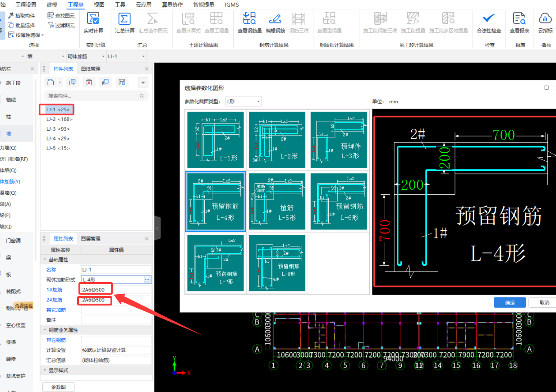Select the L-1形 thumbnail
This screenshot has width=556, height=392.
pyautogui.click(x=216, y=140)
